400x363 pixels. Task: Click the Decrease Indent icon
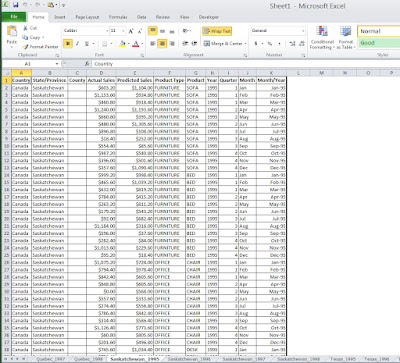point(185,44)
